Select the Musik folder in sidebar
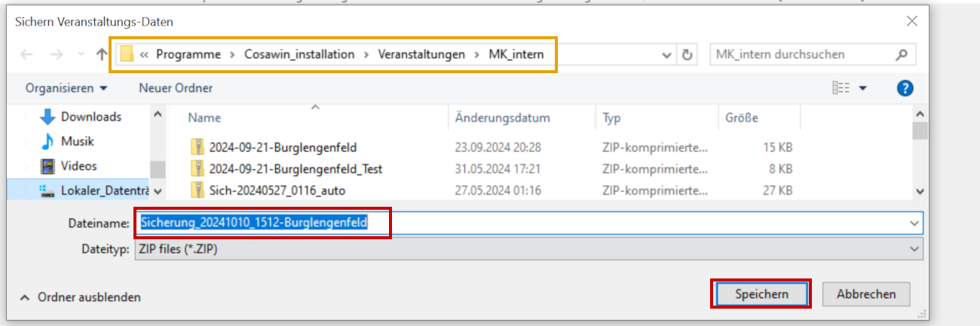 [x=77, y=141]
